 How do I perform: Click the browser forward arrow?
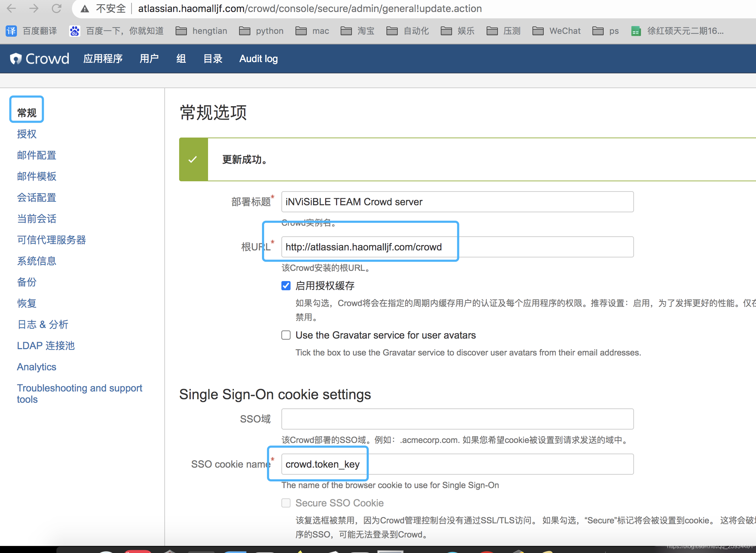[34, 8]
